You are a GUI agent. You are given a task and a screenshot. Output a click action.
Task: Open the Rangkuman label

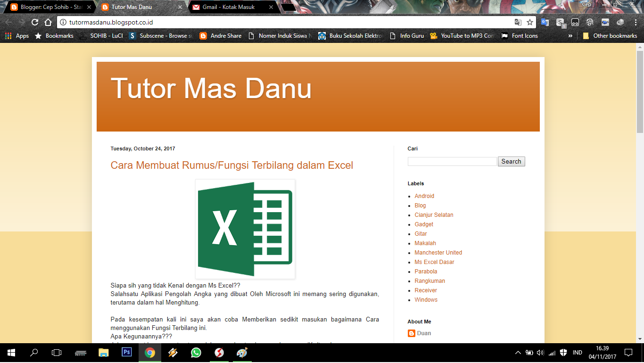click(x=429, y=281)
